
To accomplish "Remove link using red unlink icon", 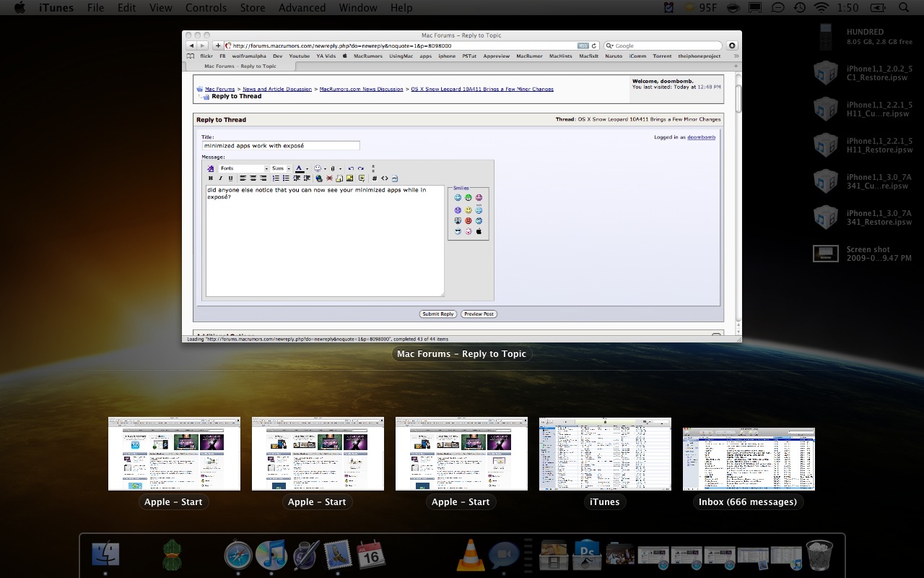I will click(x=330, y=178).
